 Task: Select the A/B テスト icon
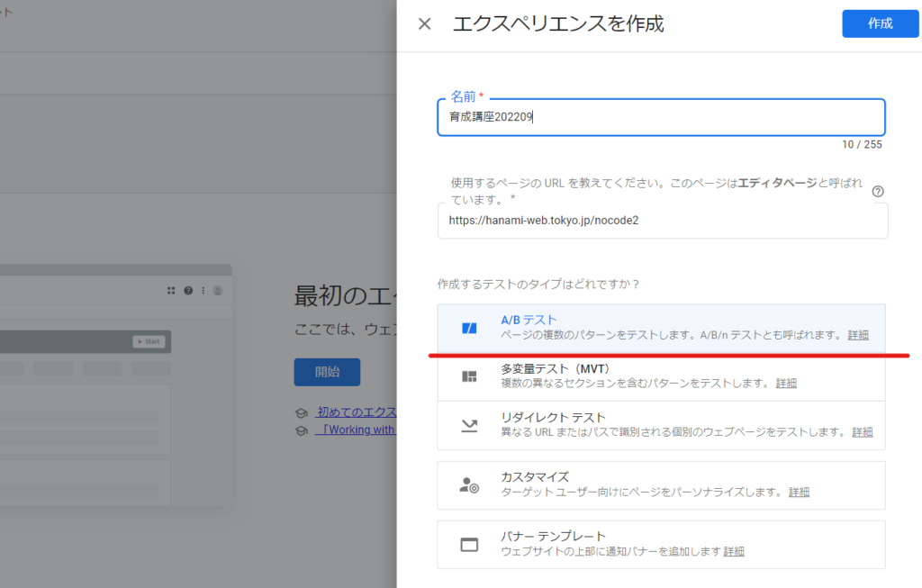(469, 328)
